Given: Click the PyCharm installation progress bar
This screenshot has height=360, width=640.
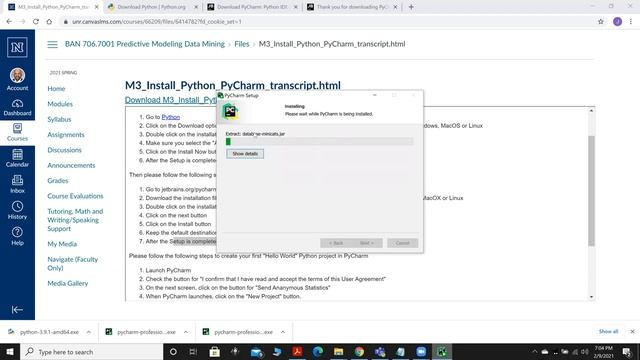Looking at the screenshot, I should coord(319,142).
